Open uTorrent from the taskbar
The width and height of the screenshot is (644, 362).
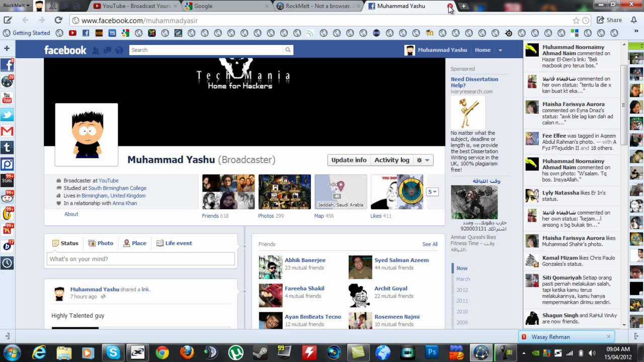pos(235,352)
